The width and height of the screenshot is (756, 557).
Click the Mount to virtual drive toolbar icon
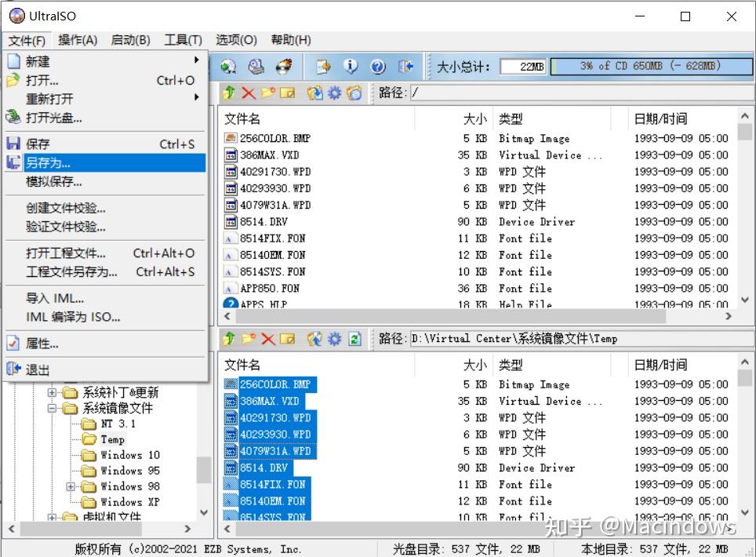[x=256, y=66]
